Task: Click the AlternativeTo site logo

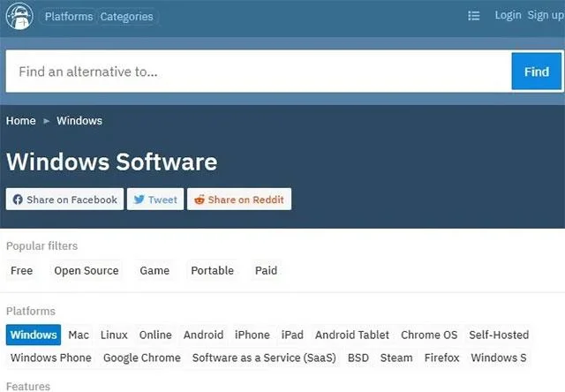Action: click(x=19, y=16)
